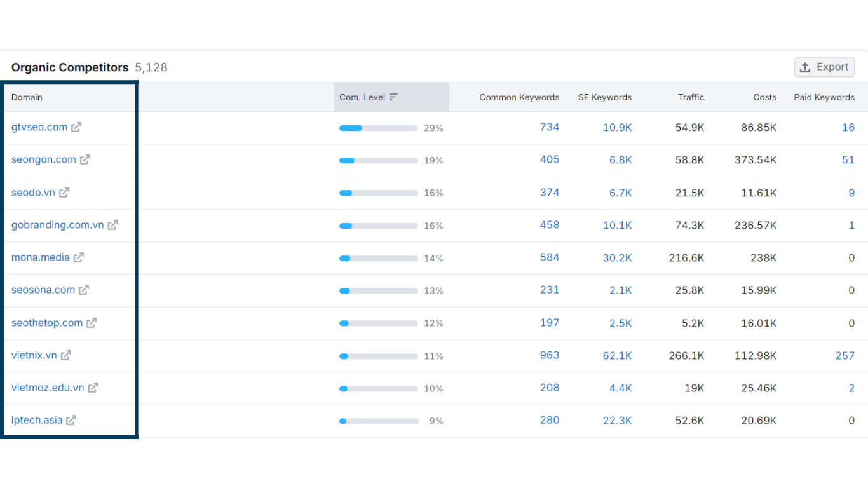Select the Organic Competitors heading
This screenshot has width=868, height=488.
click(70, 67)
